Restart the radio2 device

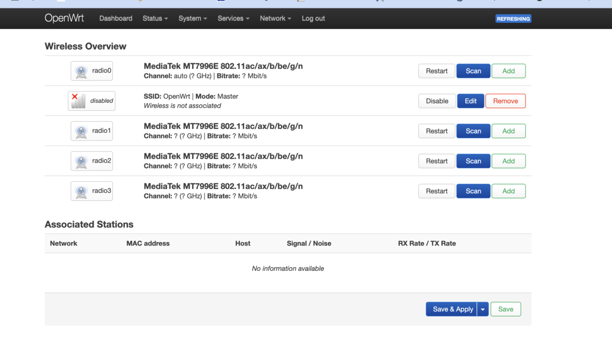click(436, 161)
